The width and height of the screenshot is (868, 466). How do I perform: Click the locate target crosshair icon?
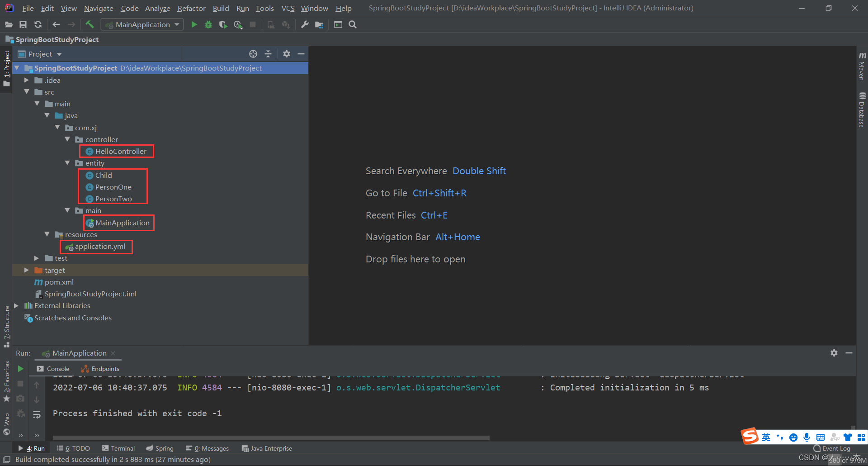pos(253,54)
